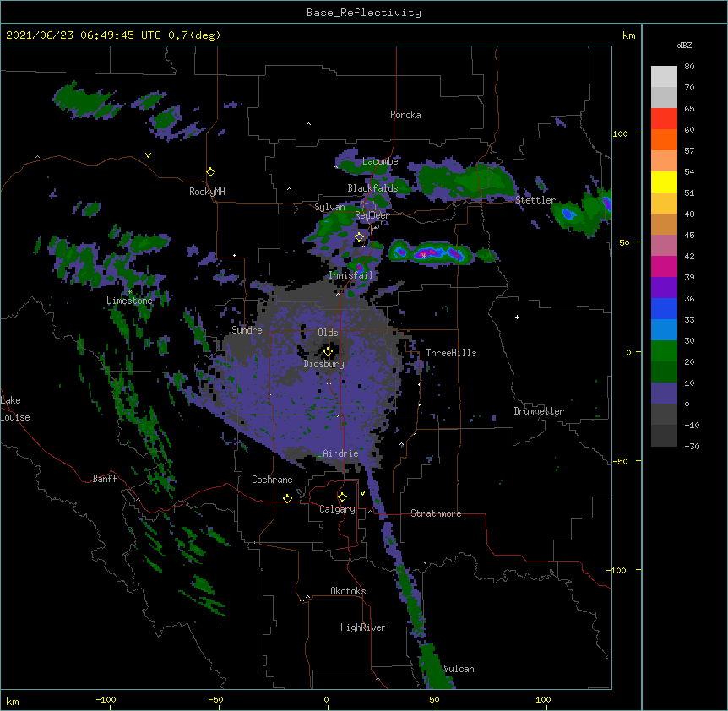Viewport: 728px width, 711px height.
Task: Pick the red swatch between 65 and 60 dBZ
Action: [664, 119]
